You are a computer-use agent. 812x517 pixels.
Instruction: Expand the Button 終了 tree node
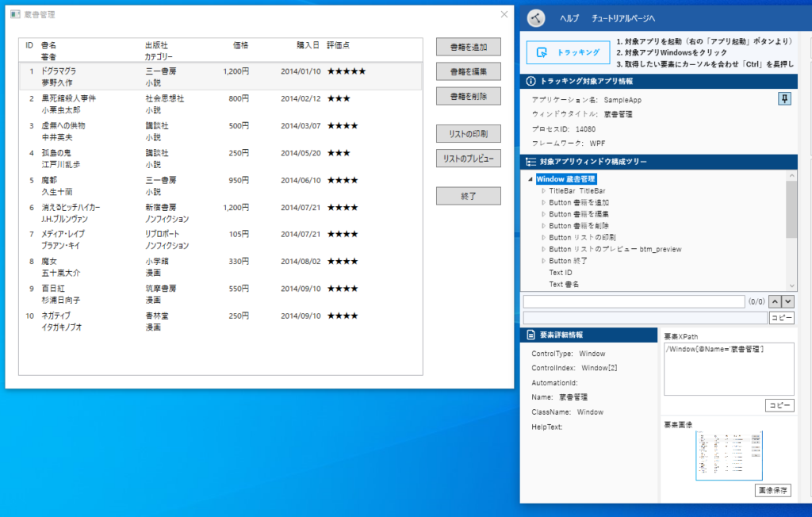(x=543, y=261)
